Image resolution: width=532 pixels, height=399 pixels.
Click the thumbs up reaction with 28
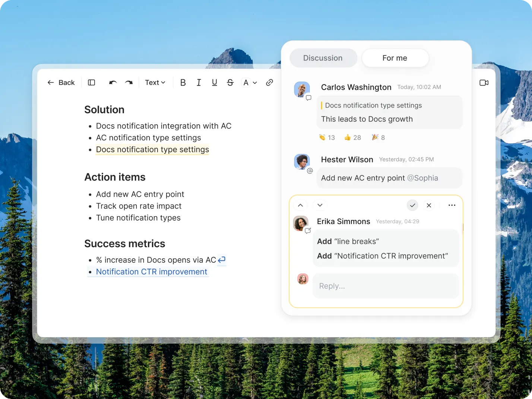[x=352, y=137]
